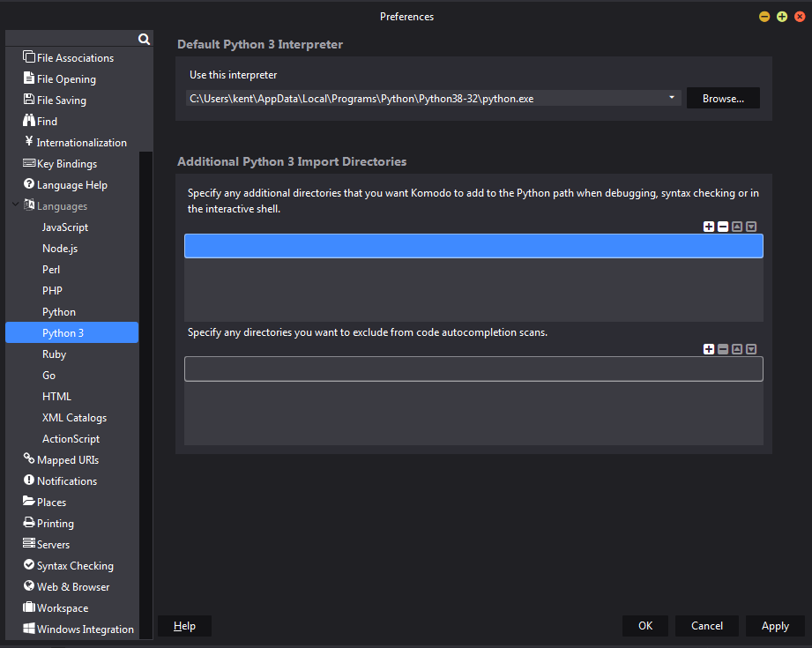Viewport: 812px width, 648px height.
Task: Click the preferences category list scrollbar
Action: point(147,388)
